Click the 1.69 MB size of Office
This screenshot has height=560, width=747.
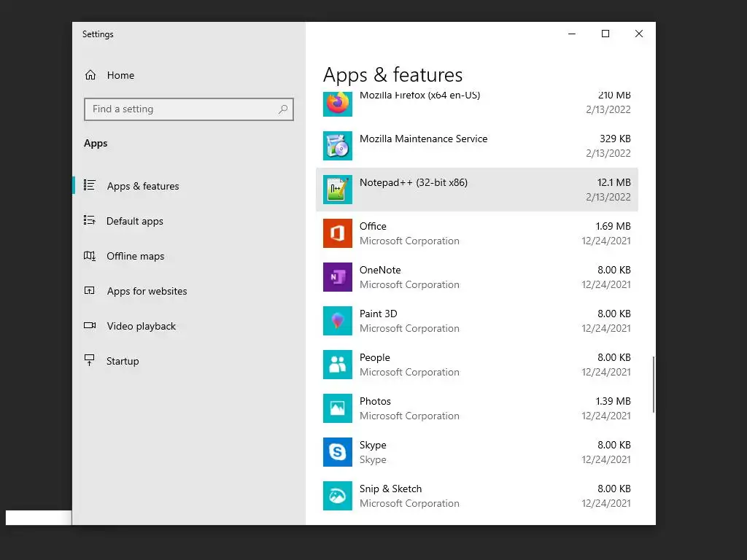(x=613, y=226)
